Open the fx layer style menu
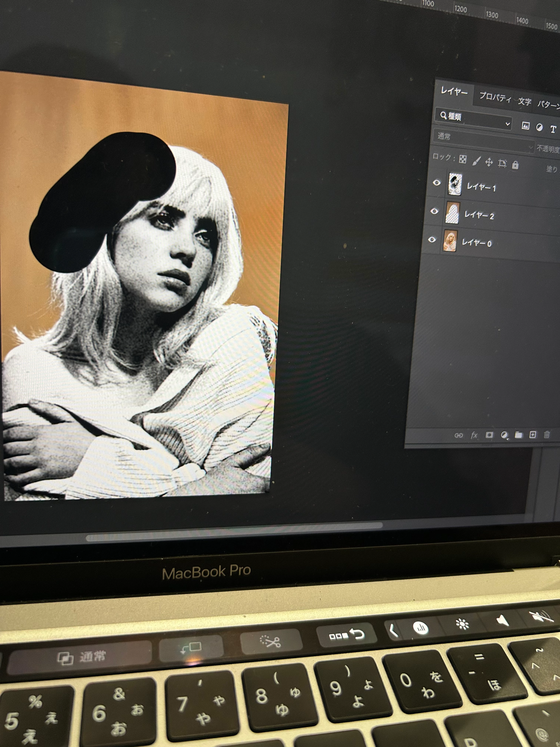Viewport: 560px width, 747px height. 474,435
